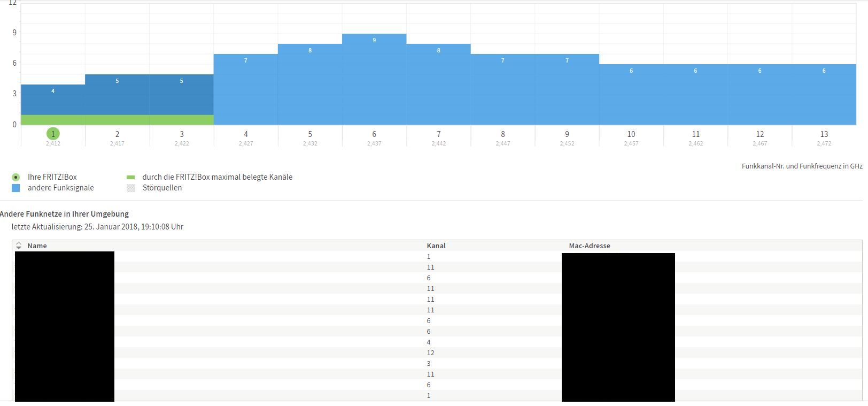
Task: Select the blue andere Funksignale legend square
Action: [x=15, y=188]
